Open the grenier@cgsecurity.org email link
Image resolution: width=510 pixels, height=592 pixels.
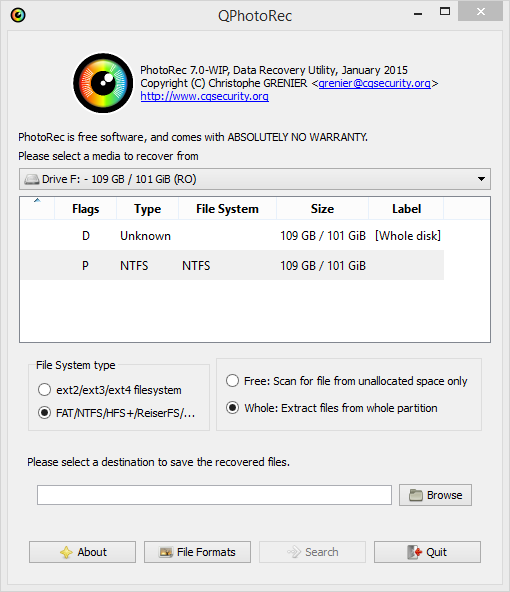374,83
